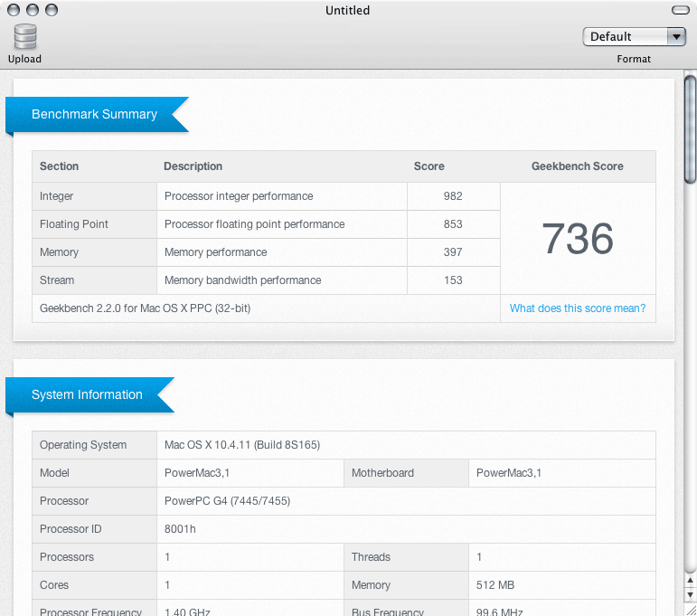The image size is (697, 616).
Task: Toggle the toolbar with the pill button
Action: pos(680,10)
